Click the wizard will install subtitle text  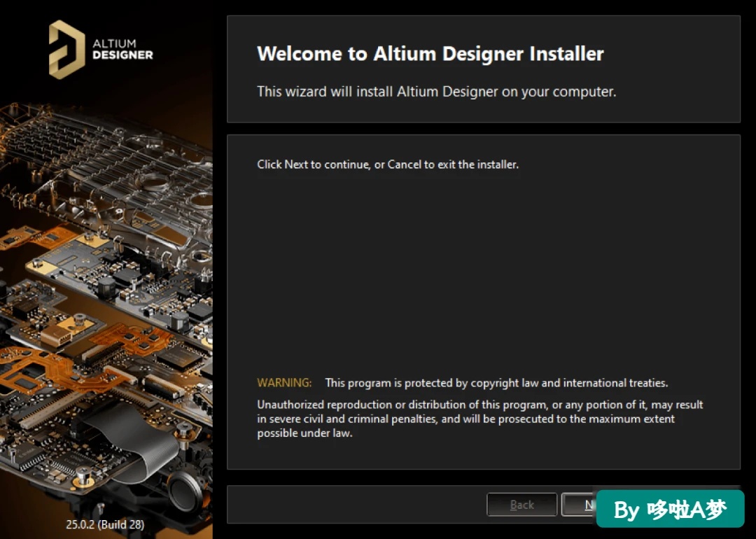(436, 92)
